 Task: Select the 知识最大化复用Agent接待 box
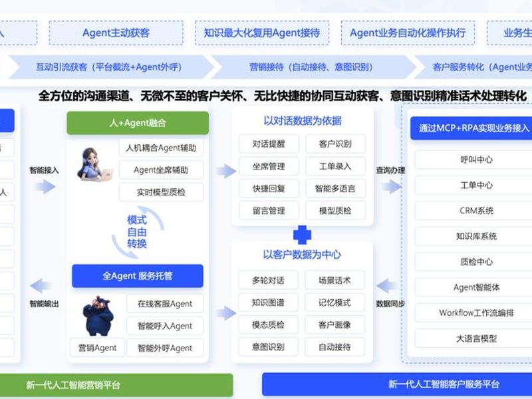pos(262,33)
